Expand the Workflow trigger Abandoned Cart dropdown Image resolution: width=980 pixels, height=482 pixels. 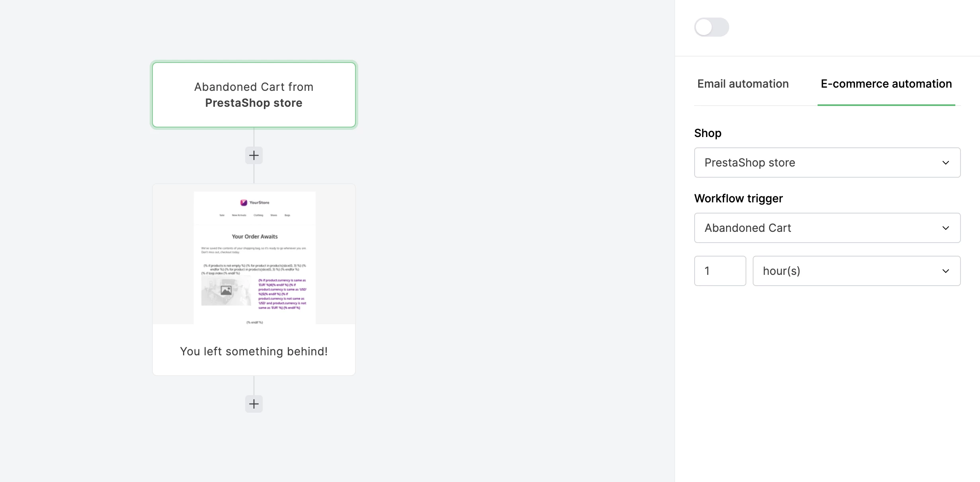pos(827,228)
